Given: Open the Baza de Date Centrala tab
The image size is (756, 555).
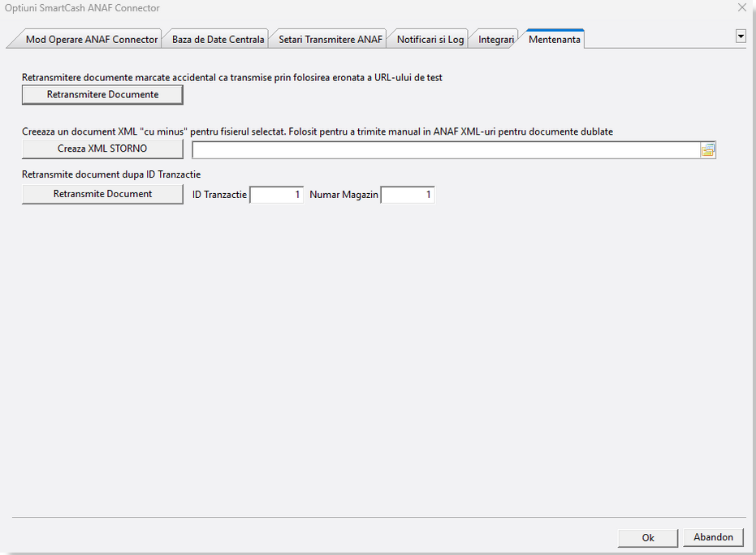Looking at the screenshot, I should tap(218, 40).
